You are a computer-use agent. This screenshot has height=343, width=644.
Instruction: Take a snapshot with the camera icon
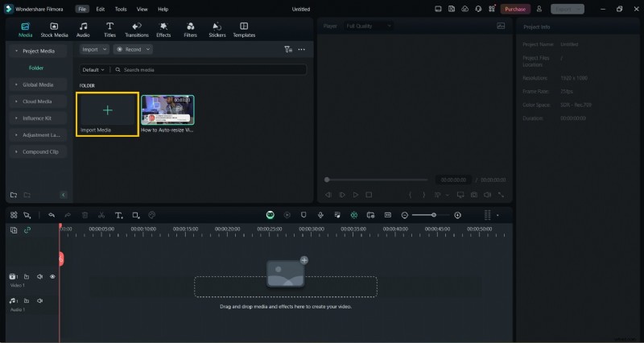pyautogui.click(x=474, y=194)
